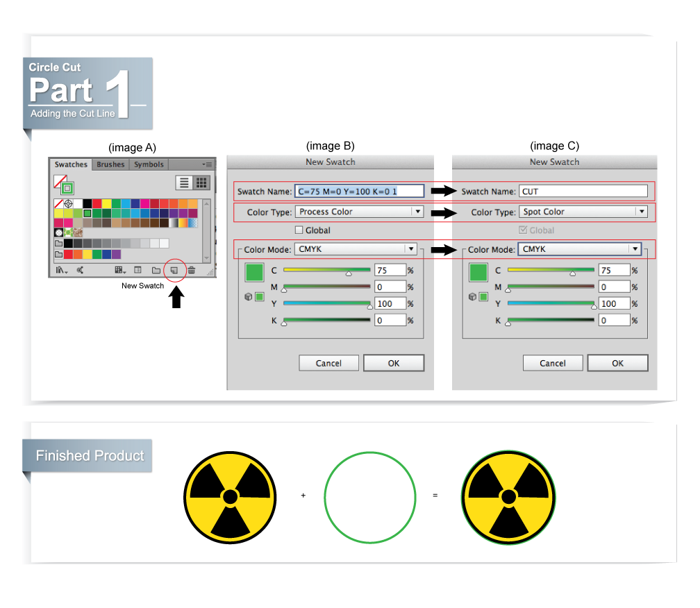Switch to the Brushes tab
Screen dimensions: 700x608
tap(110, 164)
